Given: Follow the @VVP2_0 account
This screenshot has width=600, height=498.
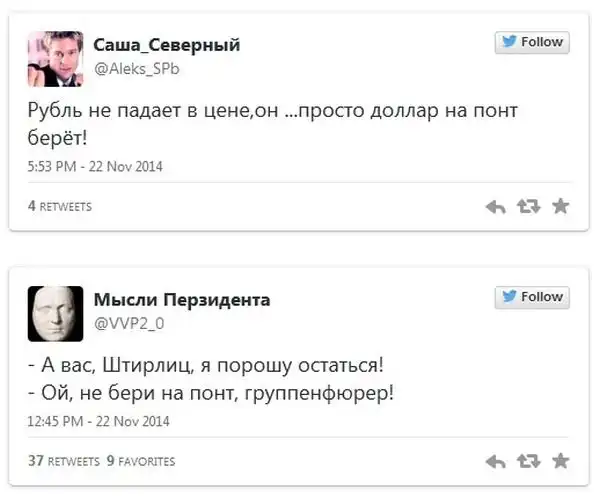Looking at the screenshot, I should click(x=532, y=296).
